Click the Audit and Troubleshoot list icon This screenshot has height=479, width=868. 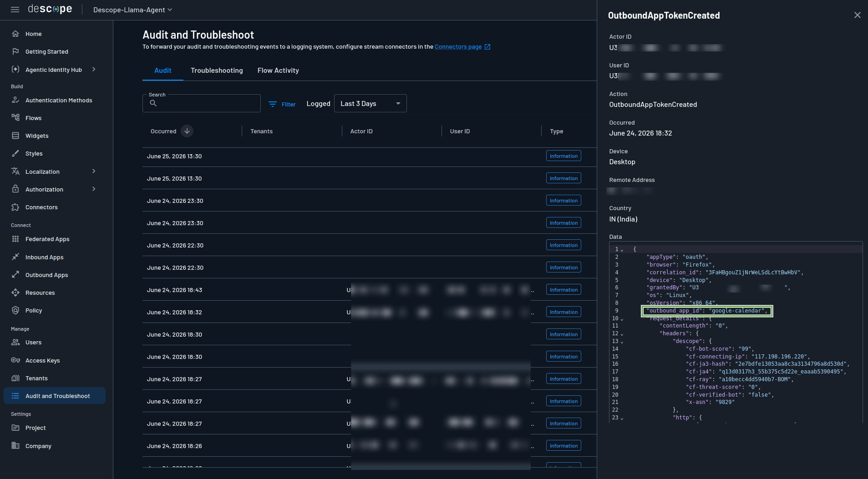pos(15,396)
